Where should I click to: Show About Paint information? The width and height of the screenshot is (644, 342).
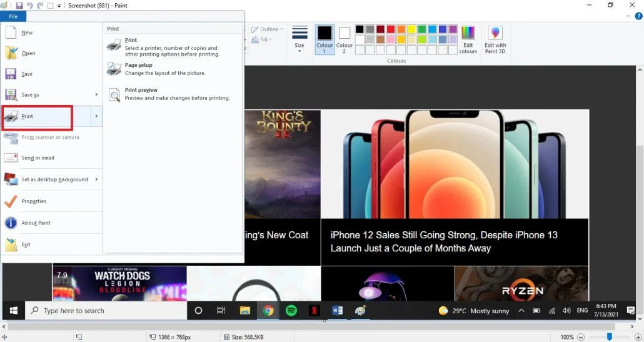[x=51, y=223]
